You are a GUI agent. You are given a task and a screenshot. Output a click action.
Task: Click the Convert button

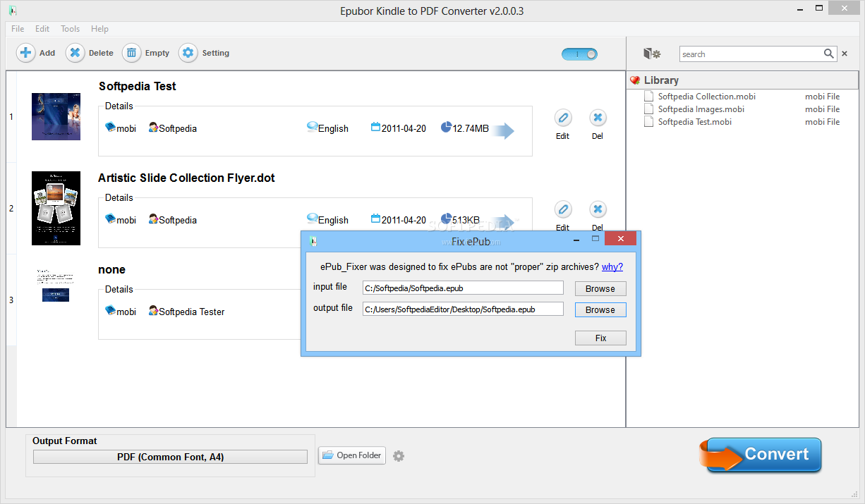(x=761, y=455)
